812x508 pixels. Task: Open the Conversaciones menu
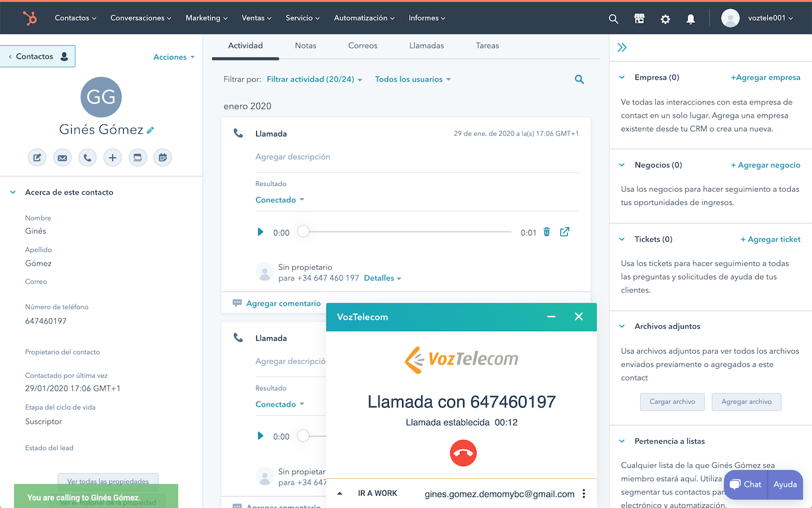(x=141, y=18)
